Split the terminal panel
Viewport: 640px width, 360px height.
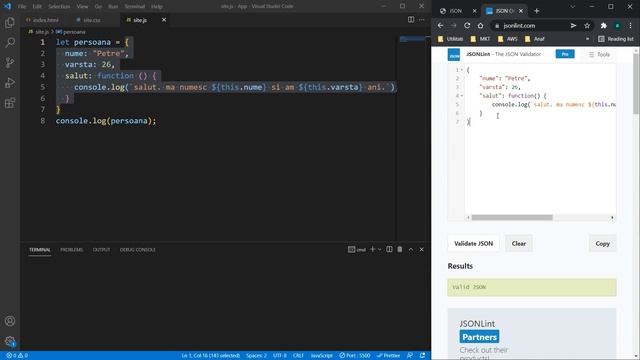click(389, 249)
